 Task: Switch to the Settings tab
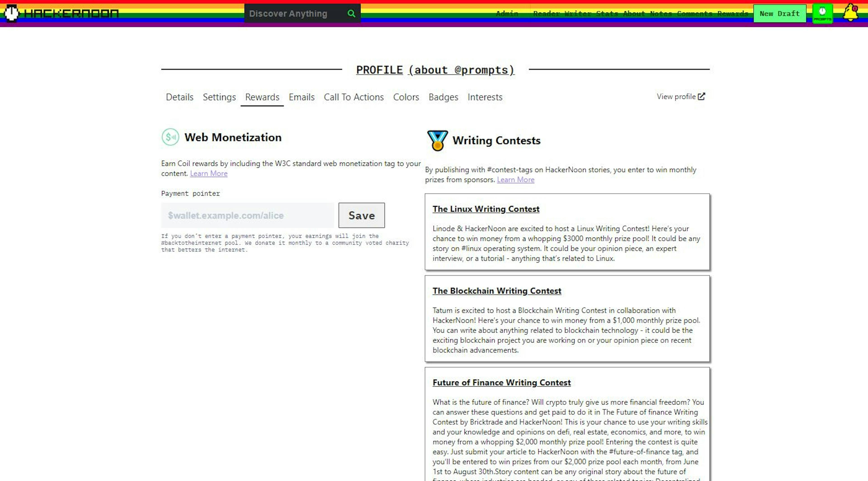coord(219,97)
